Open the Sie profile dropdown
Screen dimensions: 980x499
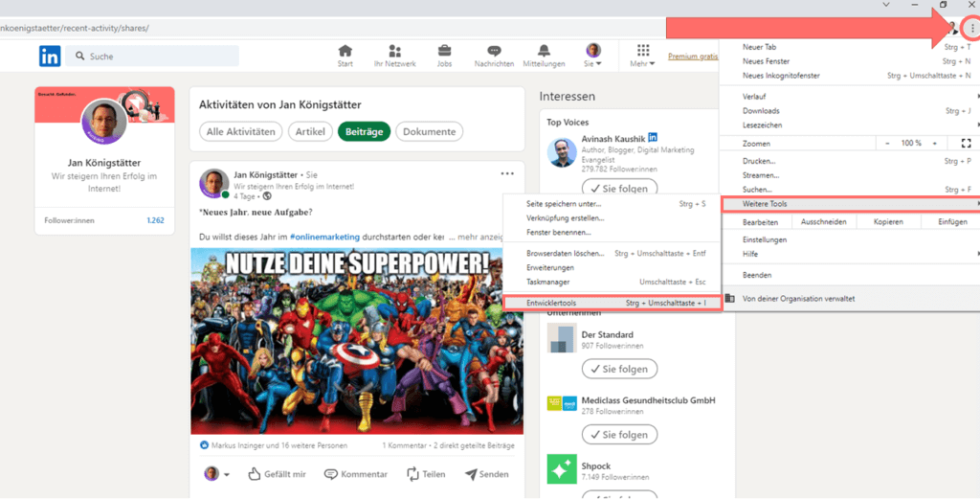[x=593, y=56]
